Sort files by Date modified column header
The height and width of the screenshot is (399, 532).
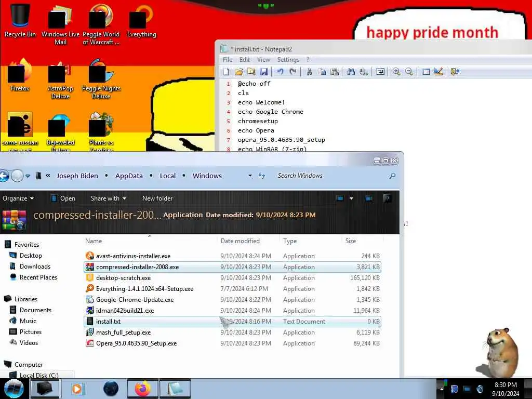coord(240,241)
